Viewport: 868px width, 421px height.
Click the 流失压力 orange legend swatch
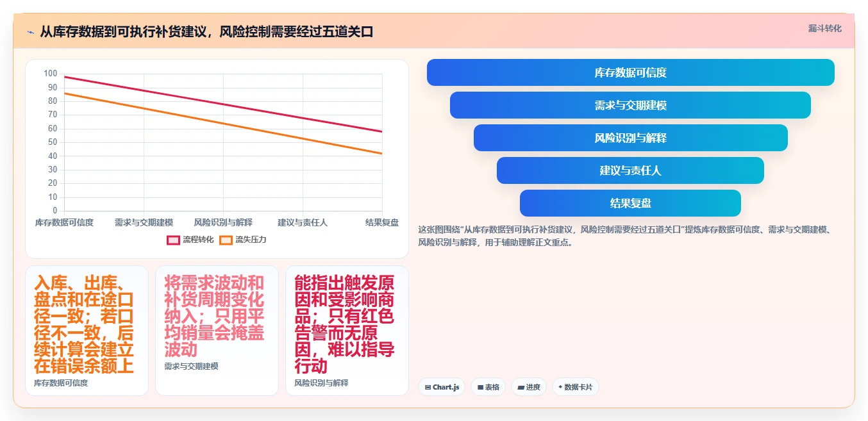click(x=226, y=240)
